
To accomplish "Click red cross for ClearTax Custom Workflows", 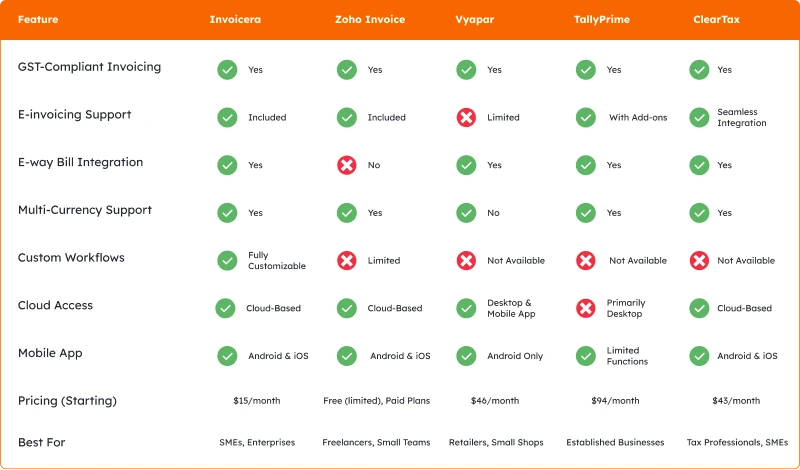I will pos(699,260).
